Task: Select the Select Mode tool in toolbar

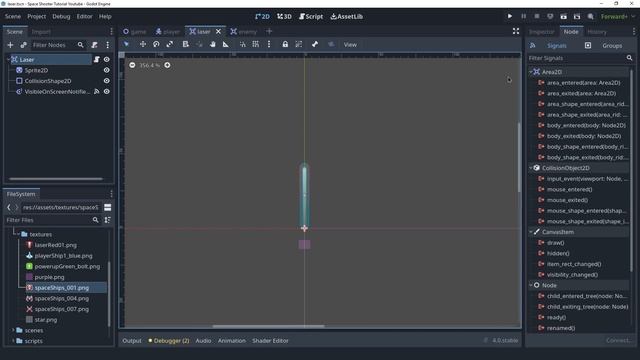Action: coord(126,44)
